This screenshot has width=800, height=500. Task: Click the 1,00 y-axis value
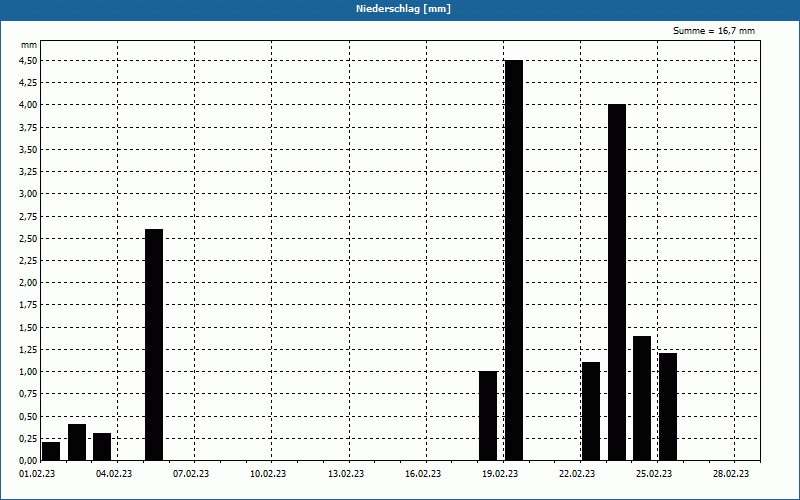tap(28, 372)
